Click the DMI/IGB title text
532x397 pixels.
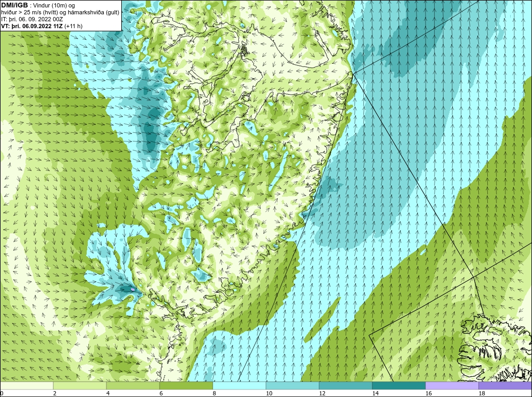point(14,5)
